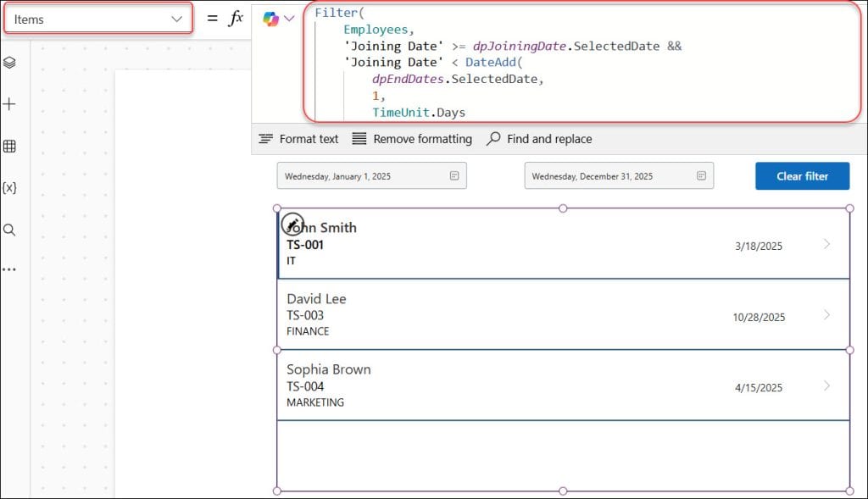
Task: Open the Items property dropdown
Action: 98,19
